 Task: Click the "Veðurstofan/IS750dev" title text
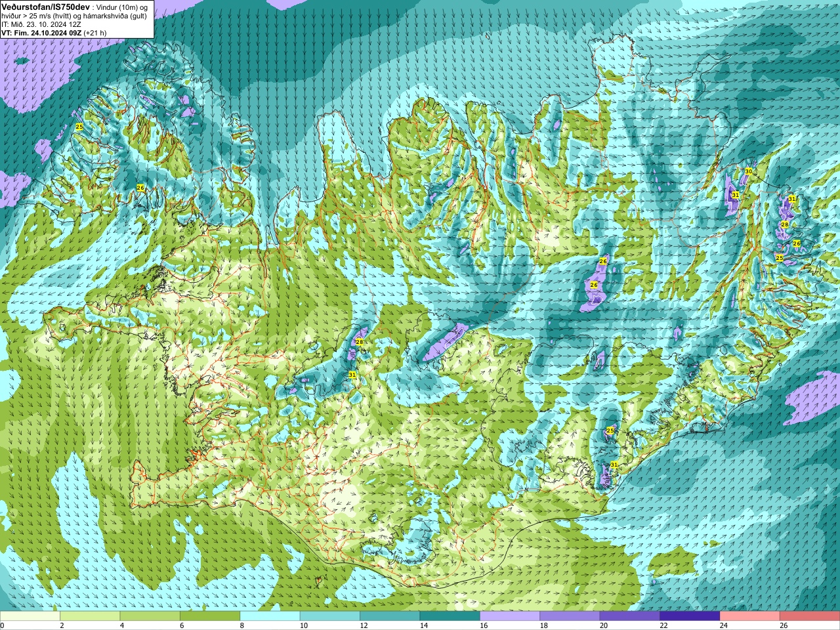(45, 6)
